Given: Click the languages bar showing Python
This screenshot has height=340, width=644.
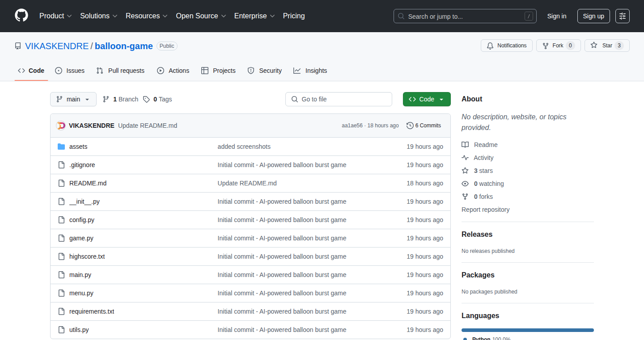Looking at the screenshot, I should click(x=528, y=330).
